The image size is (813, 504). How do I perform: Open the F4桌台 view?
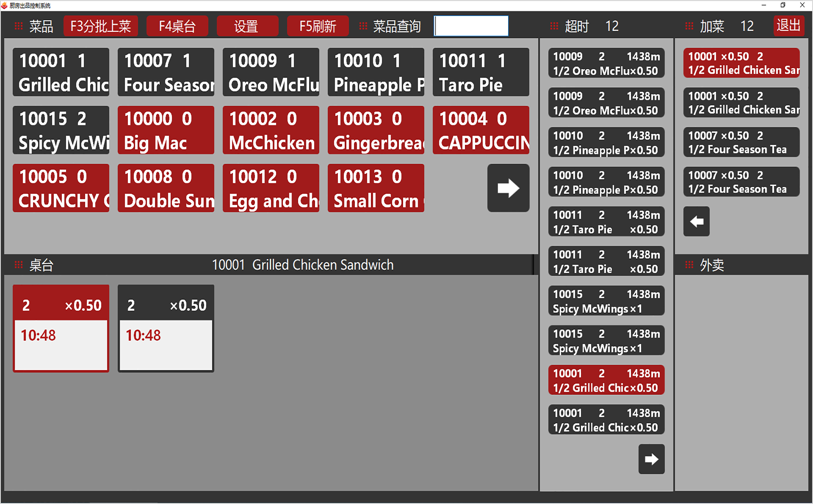pyautogui.click(x=177, y=26)
